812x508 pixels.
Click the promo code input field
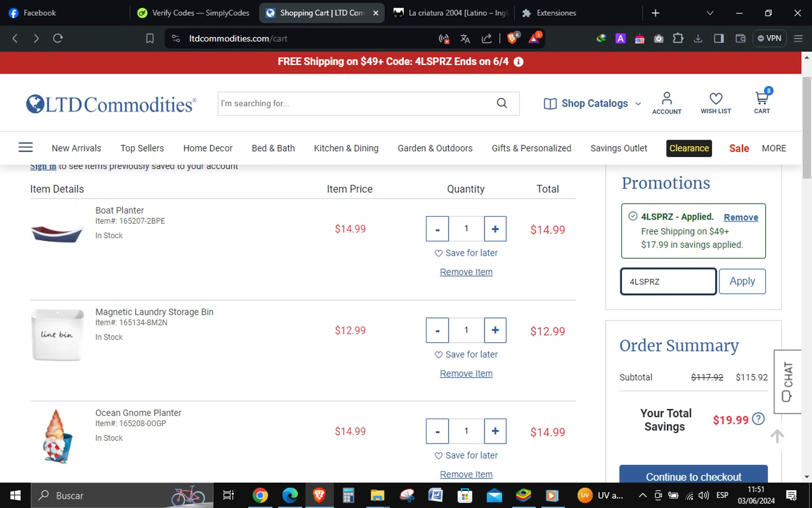click(669, 282)
